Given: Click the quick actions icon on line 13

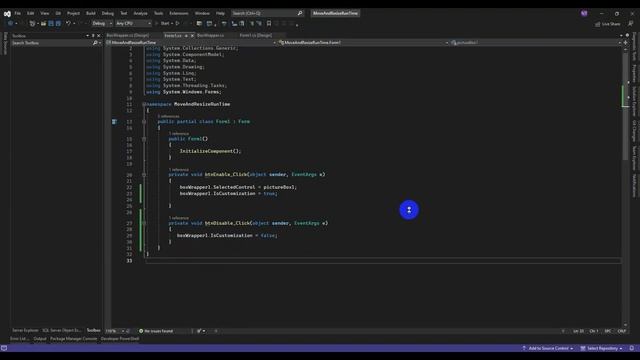Looking at the screenshot, I should tap(114, 122).
